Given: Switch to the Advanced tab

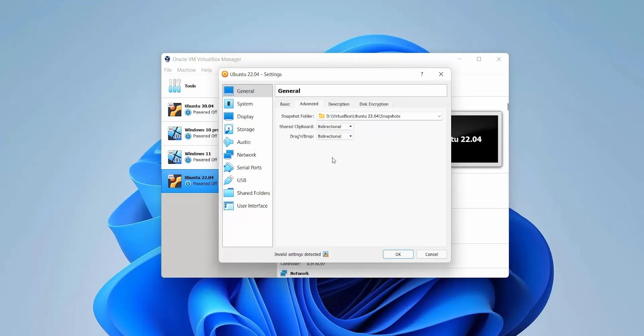Looking at the screenshot, I should [x=309, y=104].
